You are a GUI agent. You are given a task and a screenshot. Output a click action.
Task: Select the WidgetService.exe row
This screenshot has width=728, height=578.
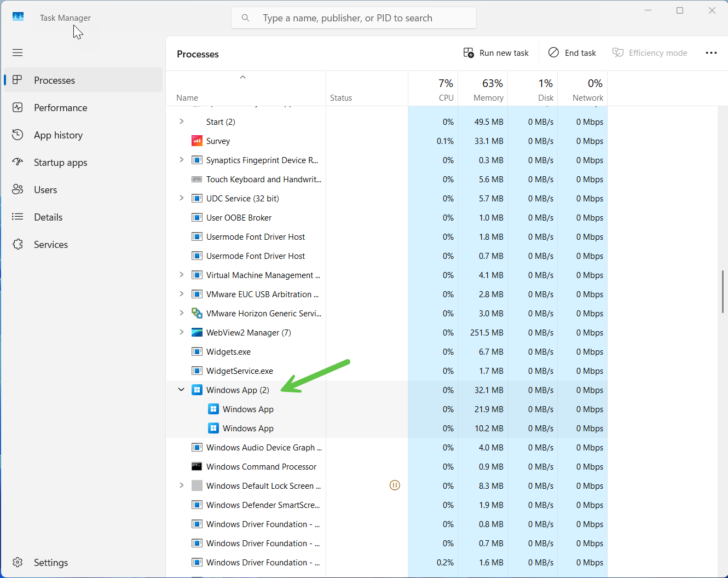tap(386, 371)
